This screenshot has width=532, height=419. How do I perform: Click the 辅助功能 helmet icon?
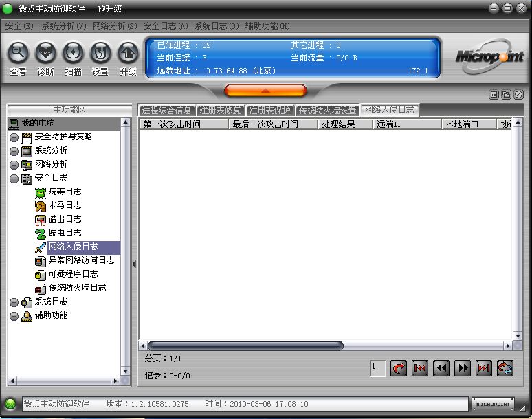coord(27,316)
